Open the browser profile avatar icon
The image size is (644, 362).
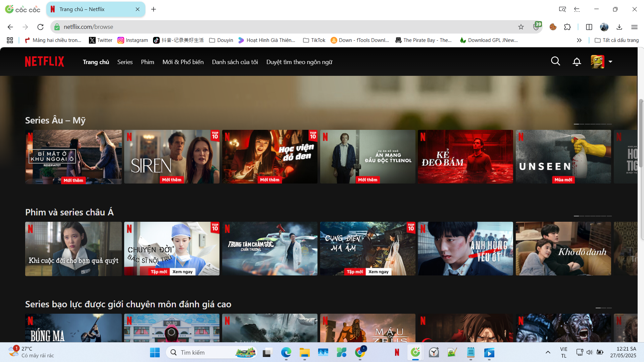[x=604, y=27]
